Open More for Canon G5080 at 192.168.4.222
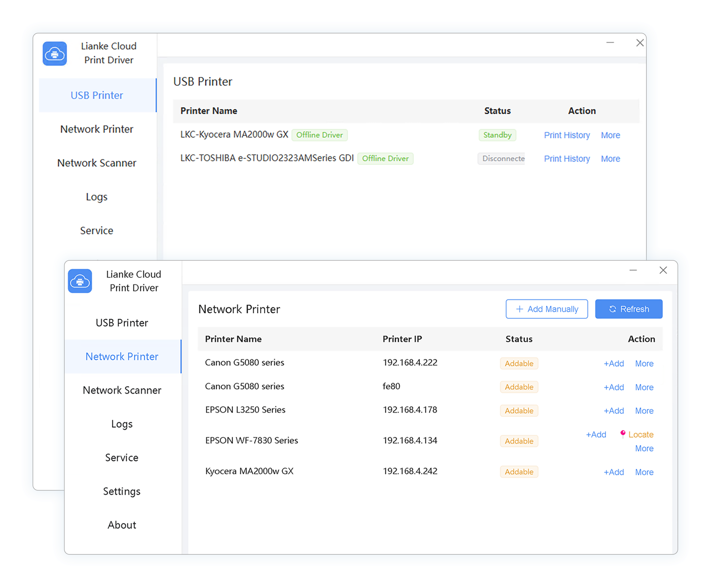This screenshot has width=710, height=588. click(x=644, y=364)
